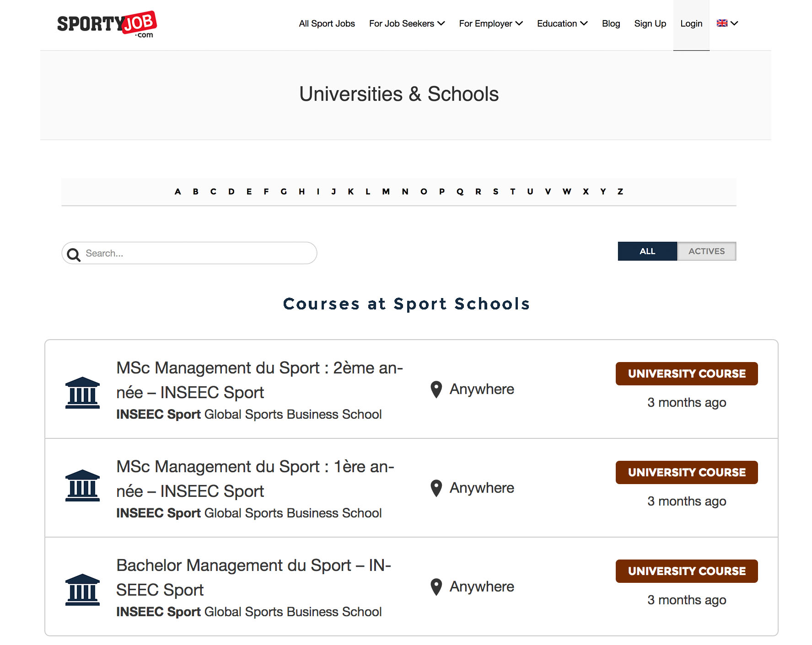The image size is (812, 645).
Task: Filter schools by letter B
Action: tap(195, 192)
